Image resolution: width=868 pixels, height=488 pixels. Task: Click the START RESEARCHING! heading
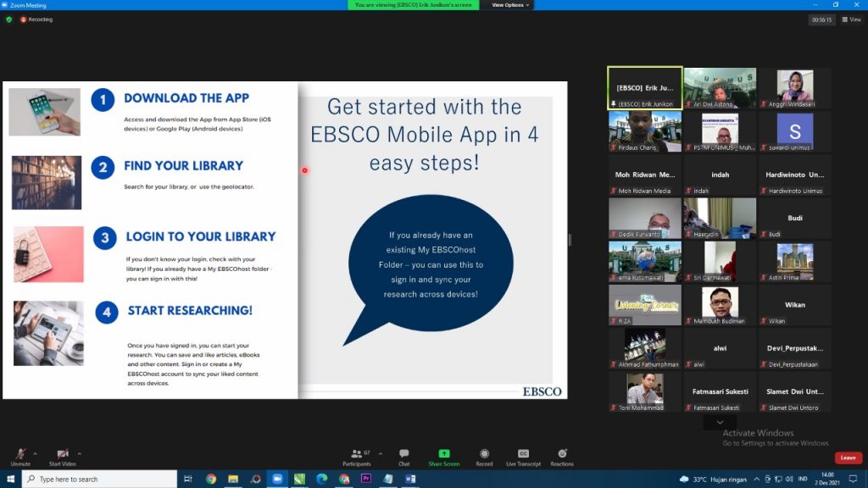pyautogui.click(x=190, y=310)
